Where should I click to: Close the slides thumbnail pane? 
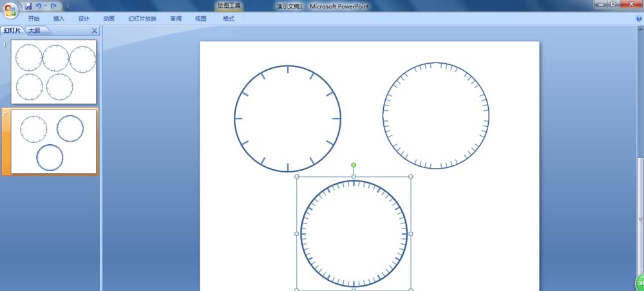[x=95, y=31]
